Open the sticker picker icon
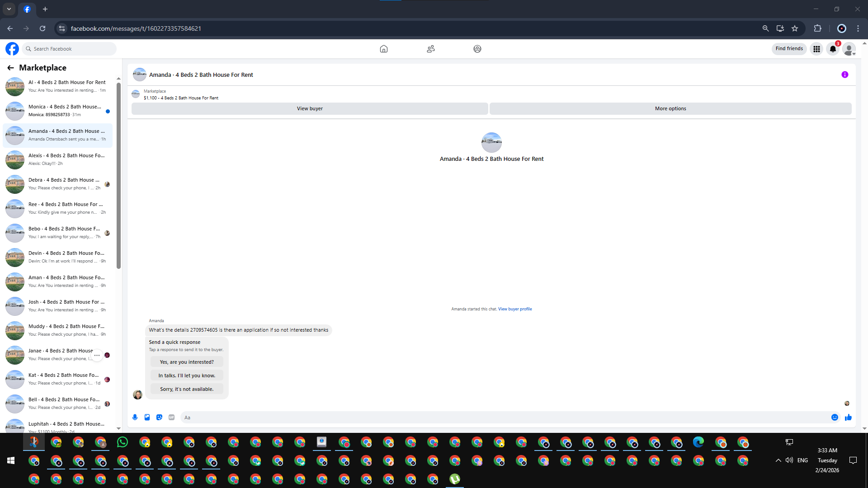The height and width of the screenshot is (488, 868). [159, 418]
